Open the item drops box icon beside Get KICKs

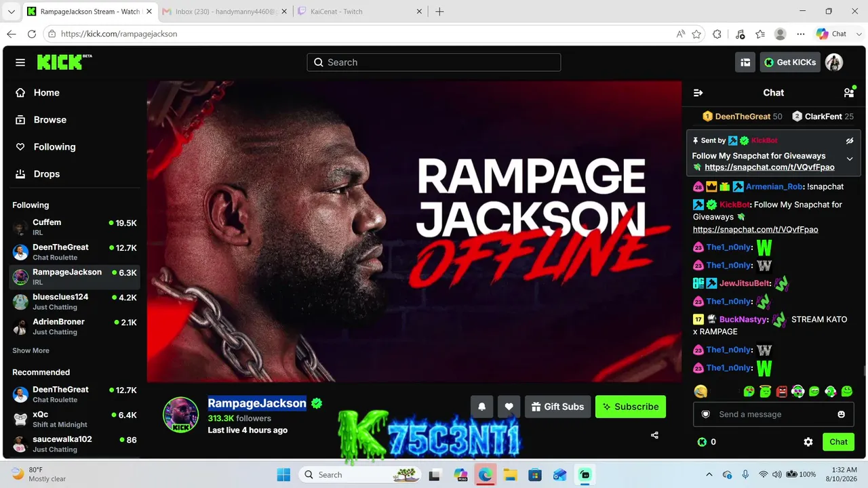(x=745, y=62)
